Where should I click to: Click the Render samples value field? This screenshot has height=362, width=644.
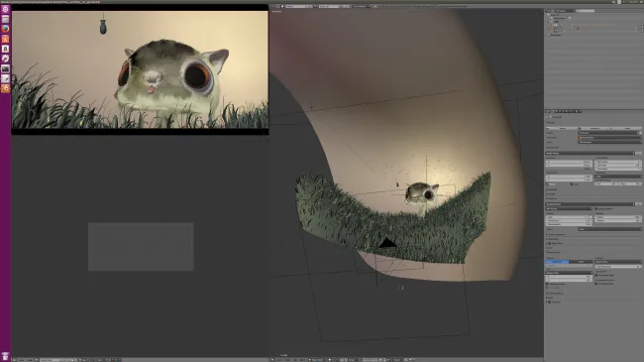point(618,217)
